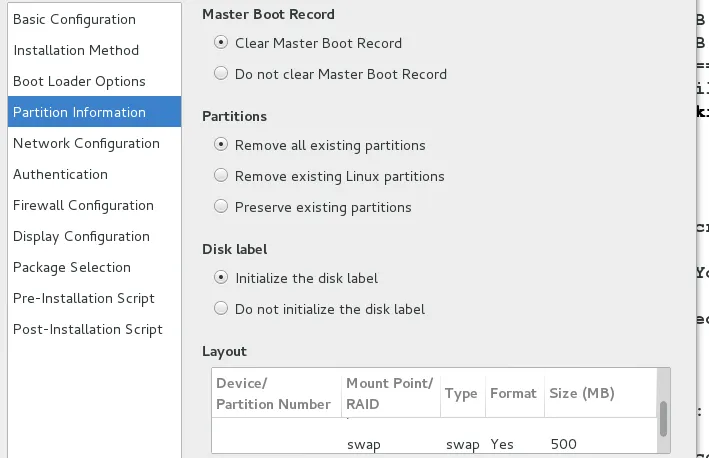
Task: Select Partition Information in sidebar
Action: pos(79,112)
